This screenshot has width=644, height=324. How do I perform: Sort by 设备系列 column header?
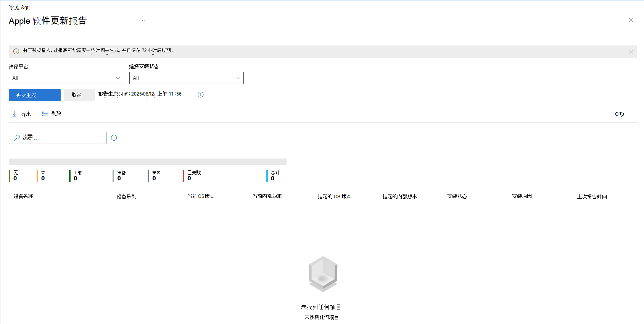(x=127, y=196)
